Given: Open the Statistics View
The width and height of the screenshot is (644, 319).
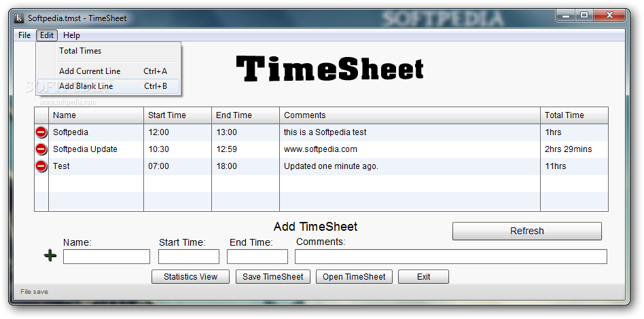Looking at the screenshot, I should [x=190, y=277].
